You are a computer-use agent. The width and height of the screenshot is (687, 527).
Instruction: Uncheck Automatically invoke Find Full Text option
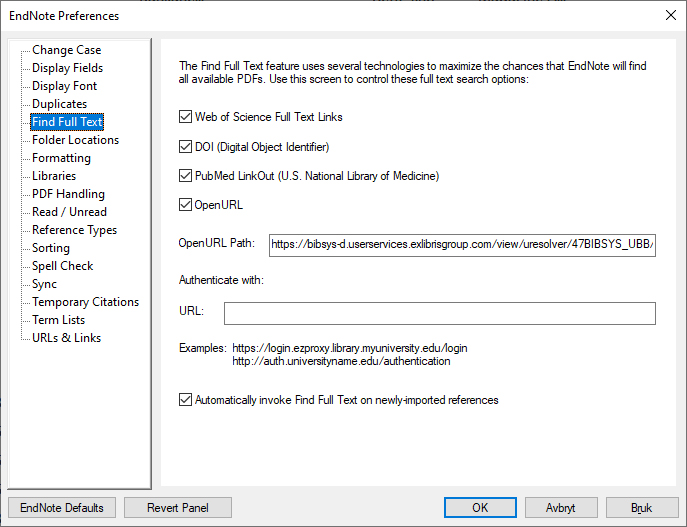point(185,400)
